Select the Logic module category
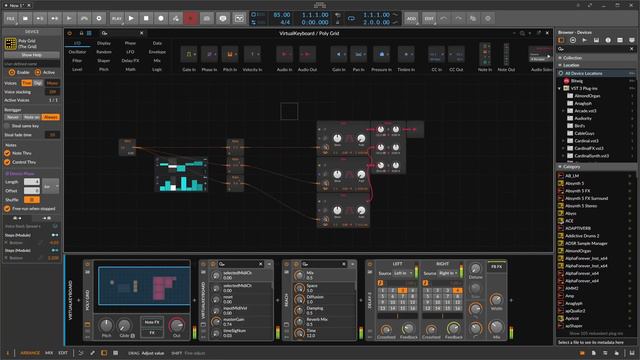640x360 pixels. coord(157,69)
